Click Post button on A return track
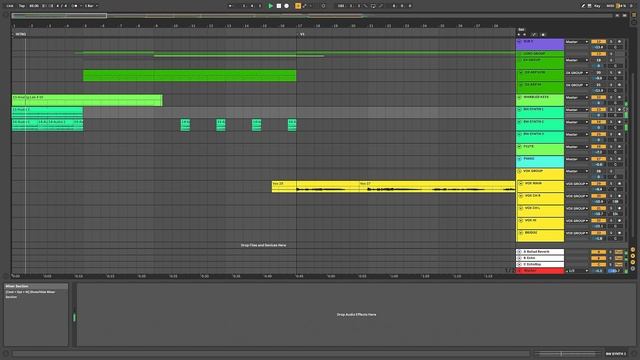This screenshot has width=640, height=360. coord(619,252)
